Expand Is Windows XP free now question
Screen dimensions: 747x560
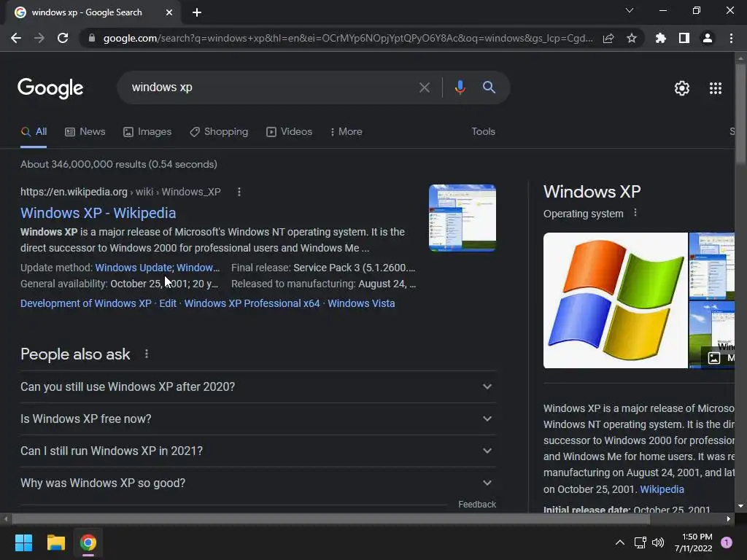258,419
